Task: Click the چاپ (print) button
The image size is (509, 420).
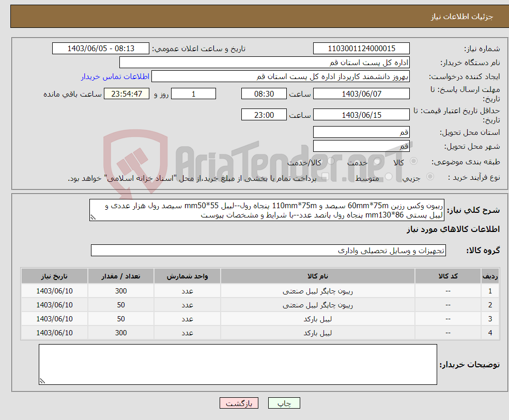Action: coord(284,403)
